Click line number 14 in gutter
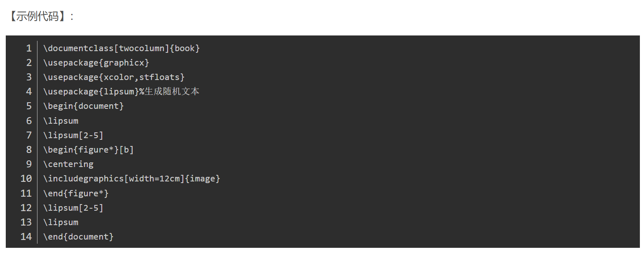This screenshot has width=644, height=254. tap(26, 237)
